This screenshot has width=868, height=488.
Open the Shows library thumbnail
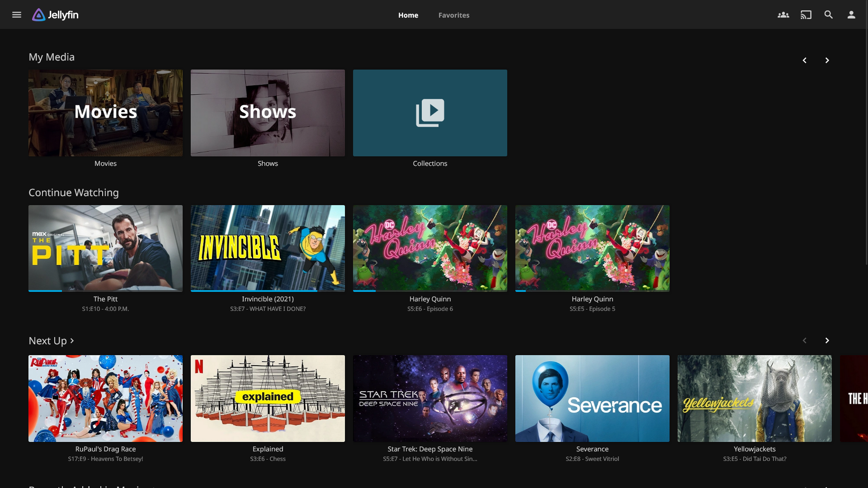268,113
